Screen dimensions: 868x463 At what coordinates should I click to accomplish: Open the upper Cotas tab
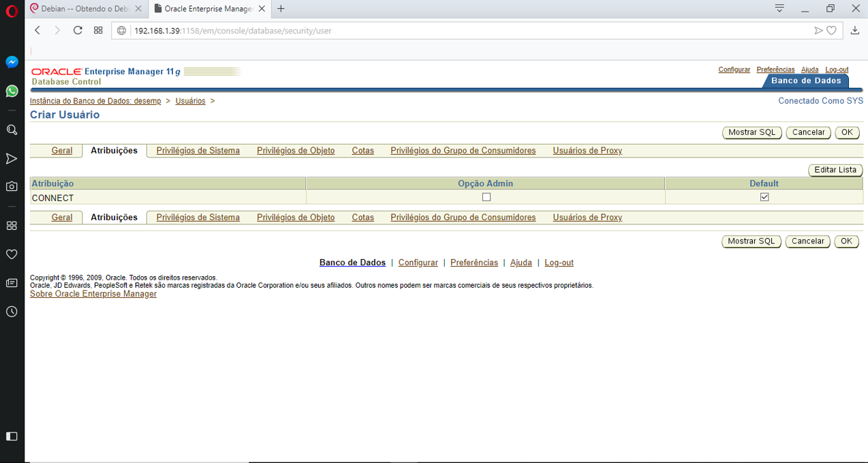tap(363, 151)
